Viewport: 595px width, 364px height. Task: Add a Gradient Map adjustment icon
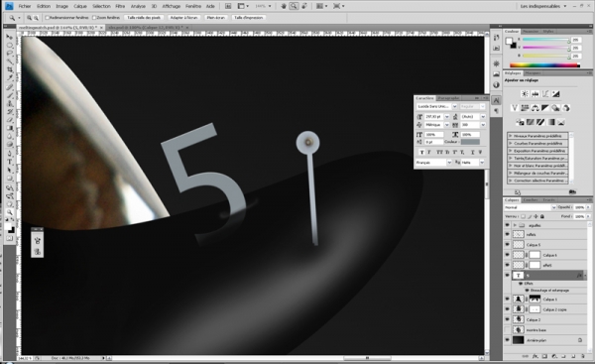[550, 122]
